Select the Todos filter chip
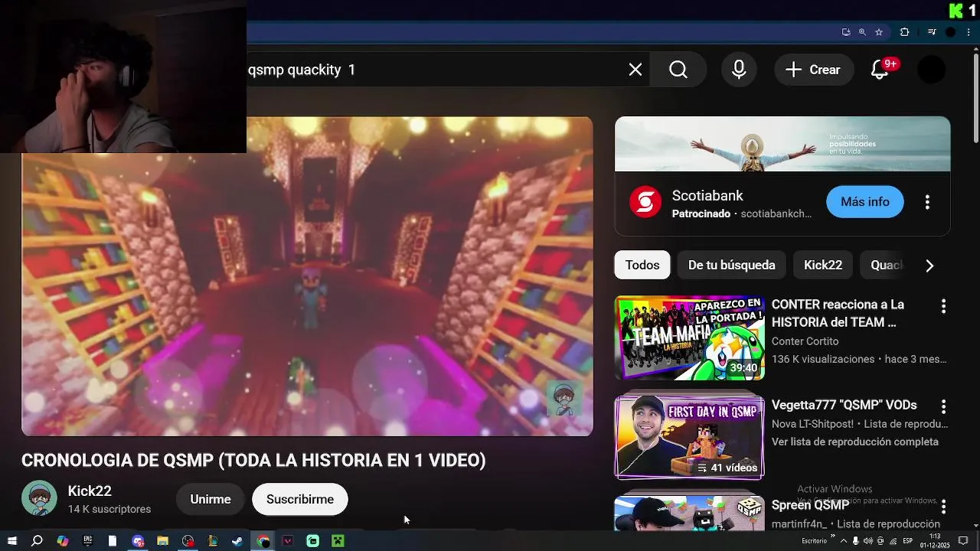 tap(642, 265)
